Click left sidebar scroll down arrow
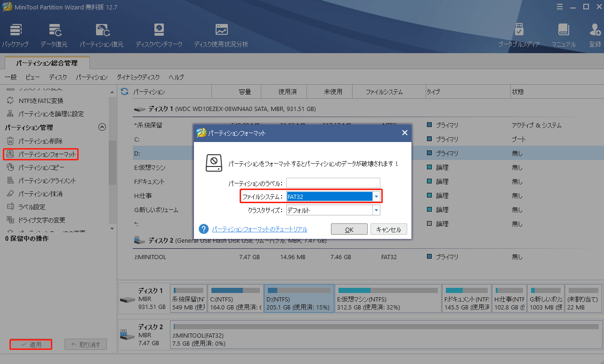604x364 pixels. click(112, 229)
